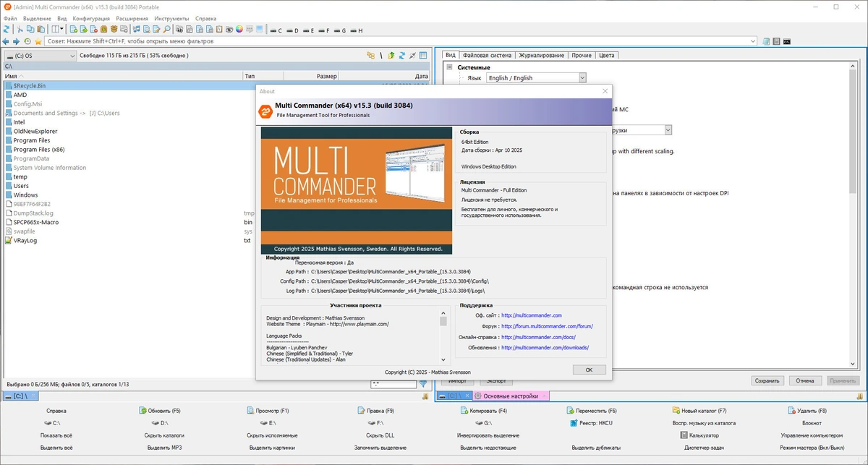Open the downloads updates link

point(545,348)
